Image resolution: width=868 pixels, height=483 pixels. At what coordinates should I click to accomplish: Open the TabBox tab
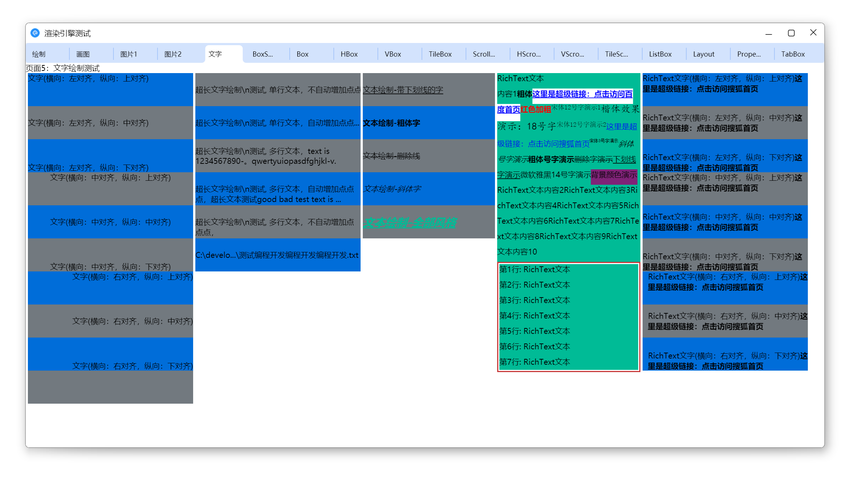(x=792, y=54)
